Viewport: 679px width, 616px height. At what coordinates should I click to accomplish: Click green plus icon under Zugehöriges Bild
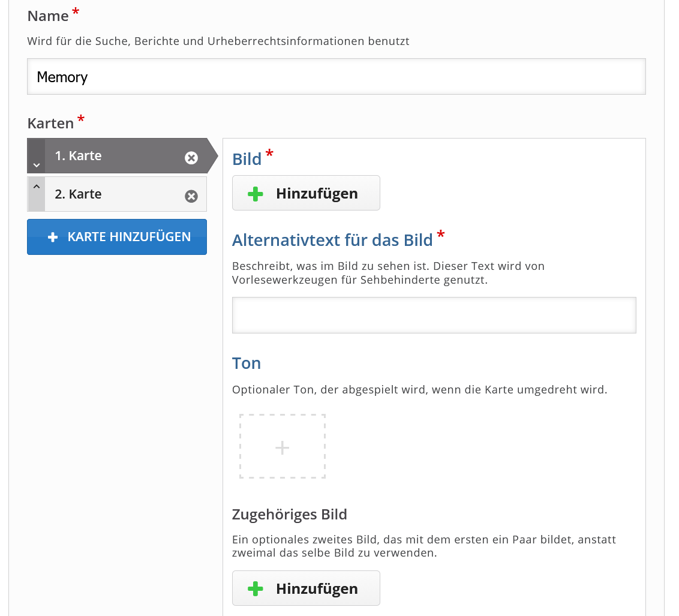click(x=256, y=589)
